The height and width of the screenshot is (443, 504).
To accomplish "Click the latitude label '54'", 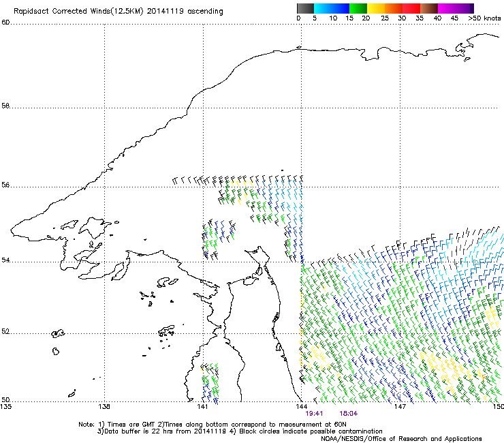I will click(x=5, y=260).
